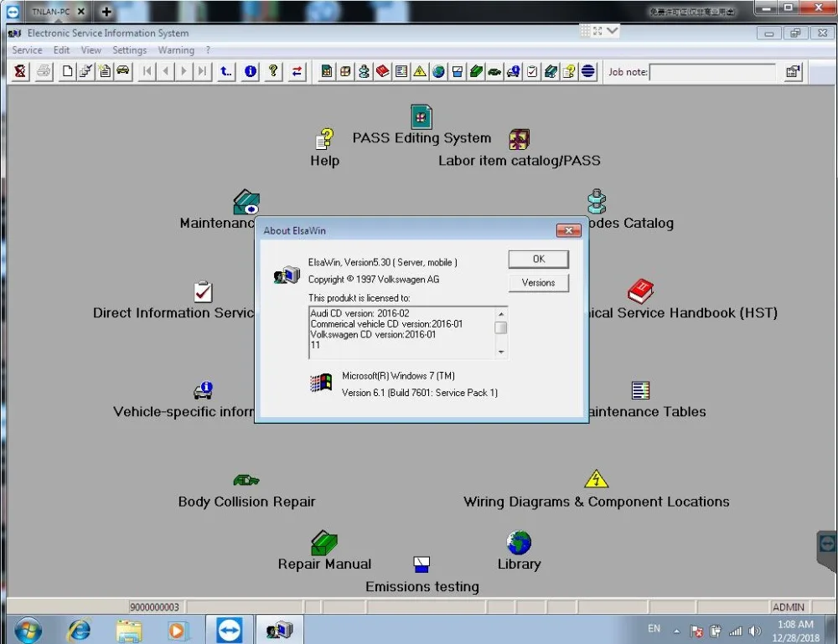This screenshot has width=838, height=644.
Task: Open Library via globe toolbar icon
Action: [439, 71]
